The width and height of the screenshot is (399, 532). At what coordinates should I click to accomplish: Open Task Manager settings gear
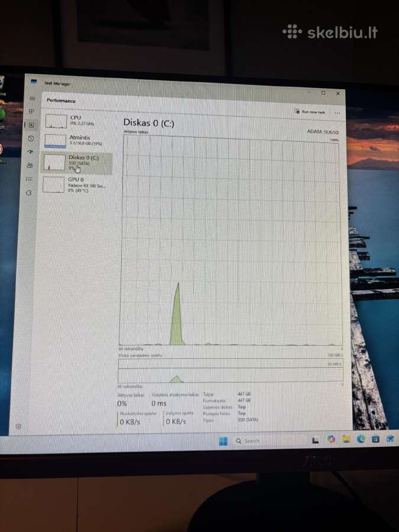point(19,426)
